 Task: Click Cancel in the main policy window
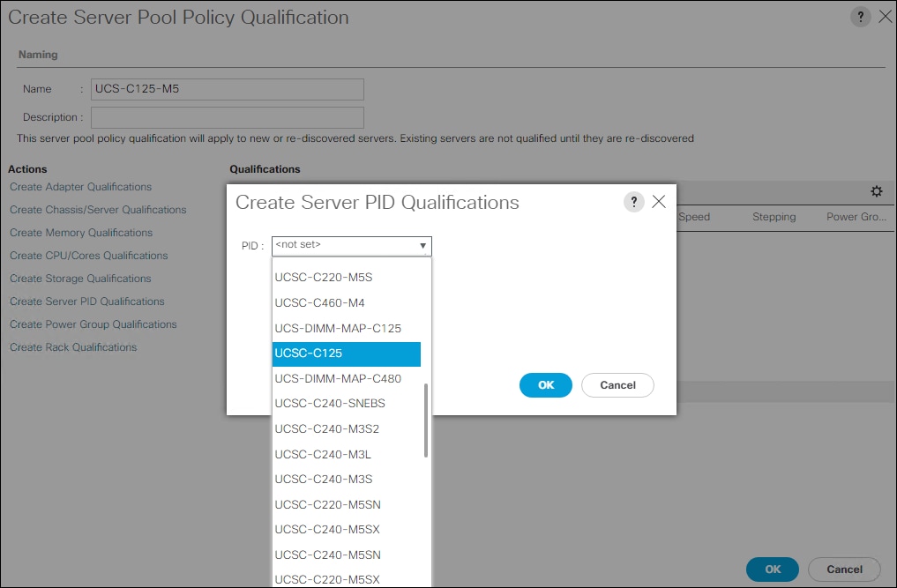844,569
